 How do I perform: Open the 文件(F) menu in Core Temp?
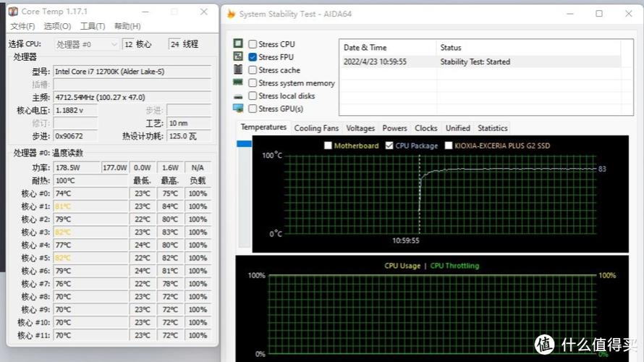click(x=22, y=26)
